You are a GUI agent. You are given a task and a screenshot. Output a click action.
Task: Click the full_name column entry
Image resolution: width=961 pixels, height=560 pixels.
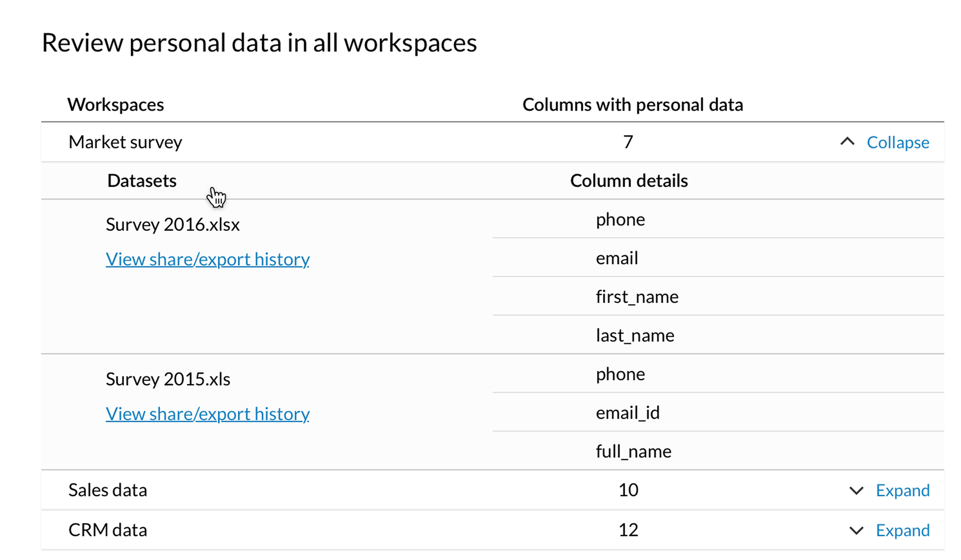click(633, 451)
